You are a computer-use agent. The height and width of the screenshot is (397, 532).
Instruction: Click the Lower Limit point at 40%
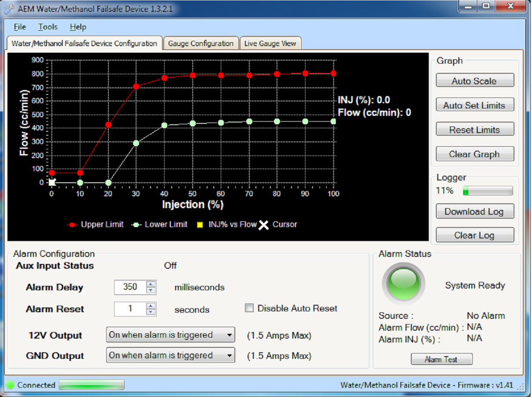coord(165,125)
